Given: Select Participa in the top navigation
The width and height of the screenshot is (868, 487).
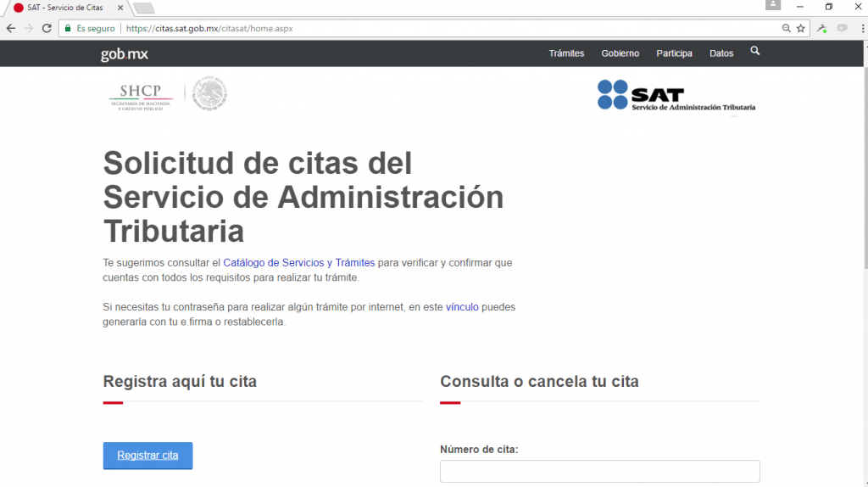Looking at the screenshot, I should [x=674, y=53].
